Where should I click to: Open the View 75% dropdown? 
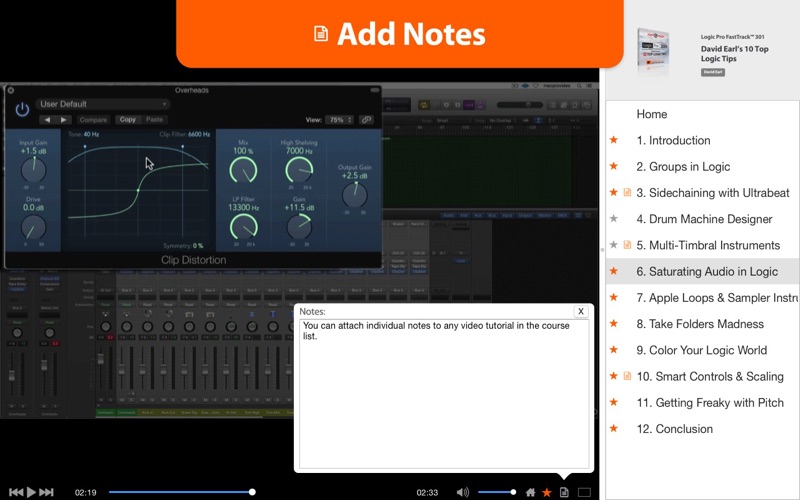click(x=340, y=120)
